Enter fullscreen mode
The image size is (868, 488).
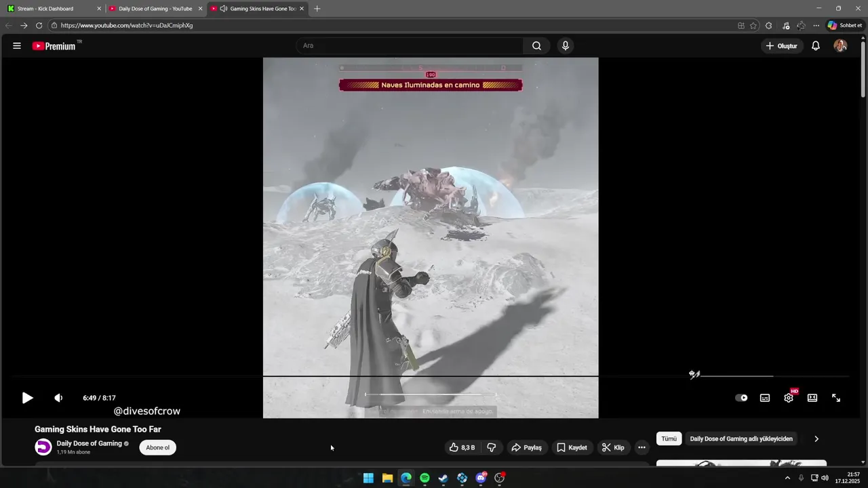(836, 398)
